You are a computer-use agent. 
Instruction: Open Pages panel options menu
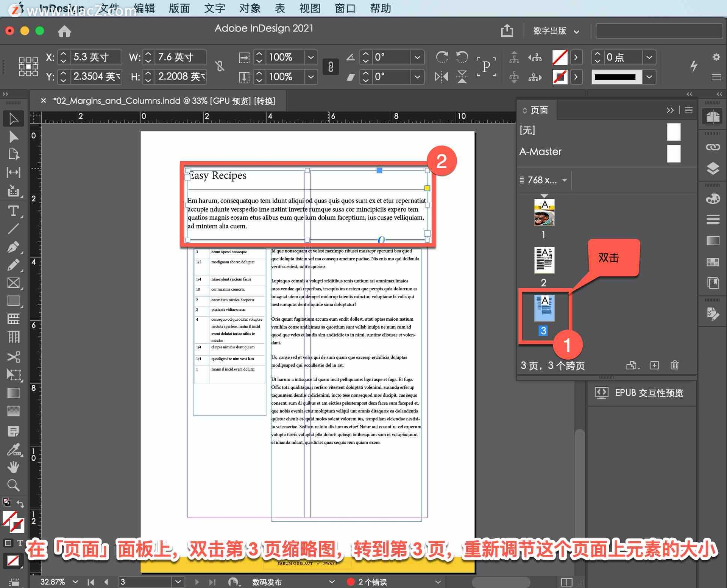689,110
